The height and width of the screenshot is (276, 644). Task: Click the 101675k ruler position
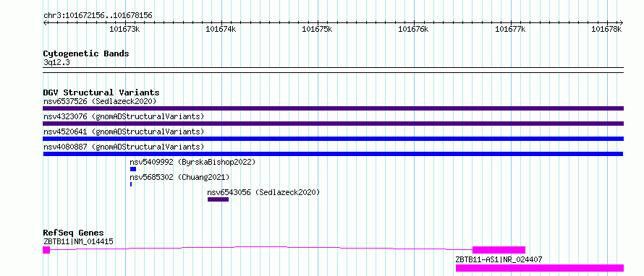317,29
